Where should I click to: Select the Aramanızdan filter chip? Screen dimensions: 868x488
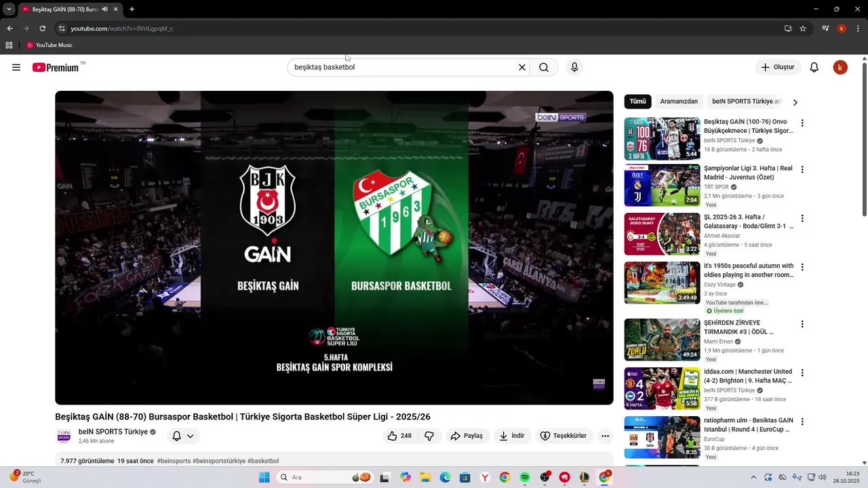point(679,102)
